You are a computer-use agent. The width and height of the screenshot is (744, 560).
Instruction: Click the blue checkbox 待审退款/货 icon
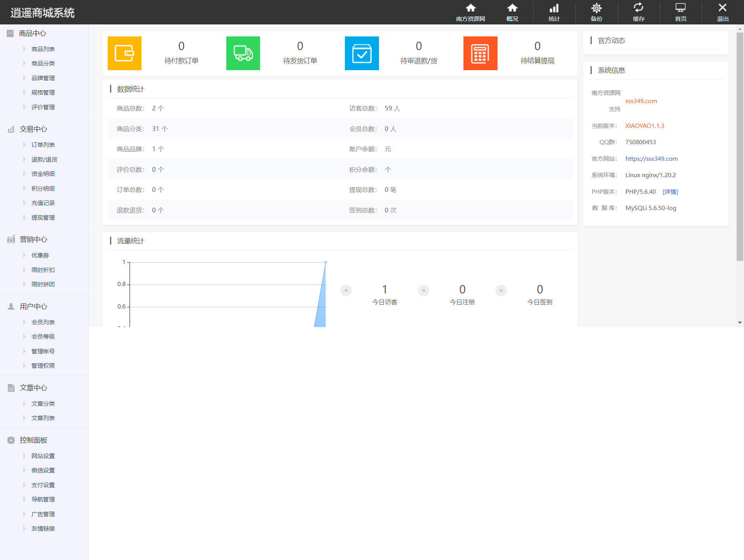click(362, 53)
